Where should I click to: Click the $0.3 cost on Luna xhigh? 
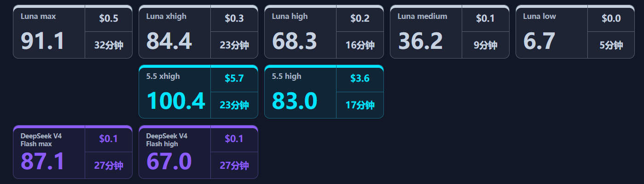pos(234,18)
